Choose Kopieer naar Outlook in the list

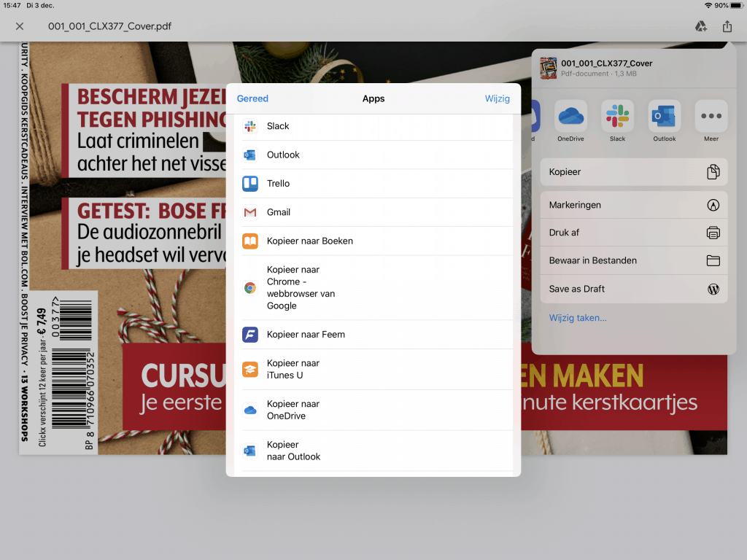click(x=373, y=451)
